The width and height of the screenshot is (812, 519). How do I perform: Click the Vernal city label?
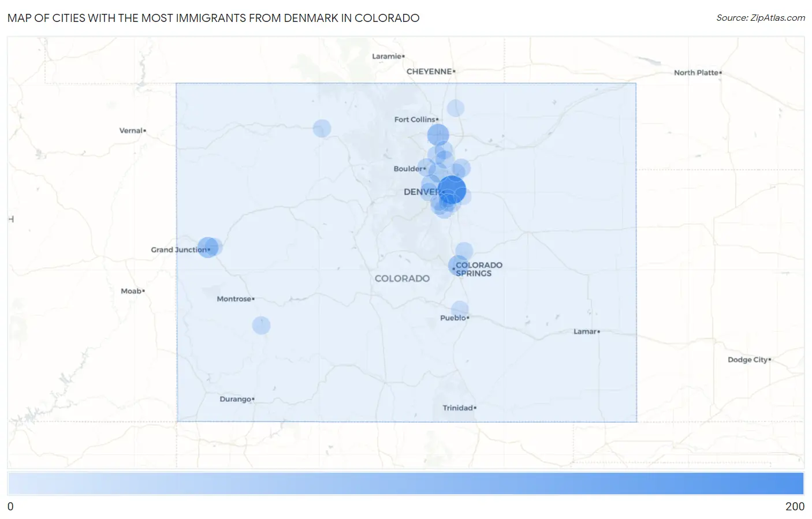click(x=132, y=130)
